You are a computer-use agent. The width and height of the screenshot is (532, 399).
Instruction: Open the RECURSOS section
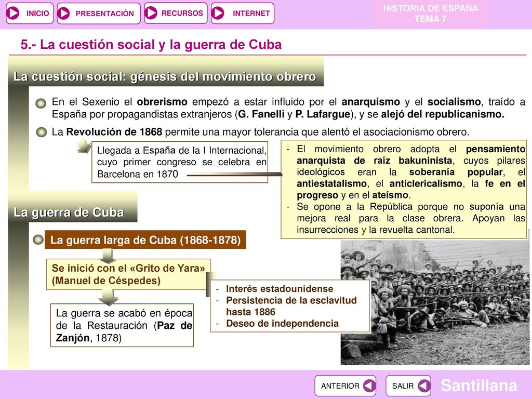tap(176, 13)
